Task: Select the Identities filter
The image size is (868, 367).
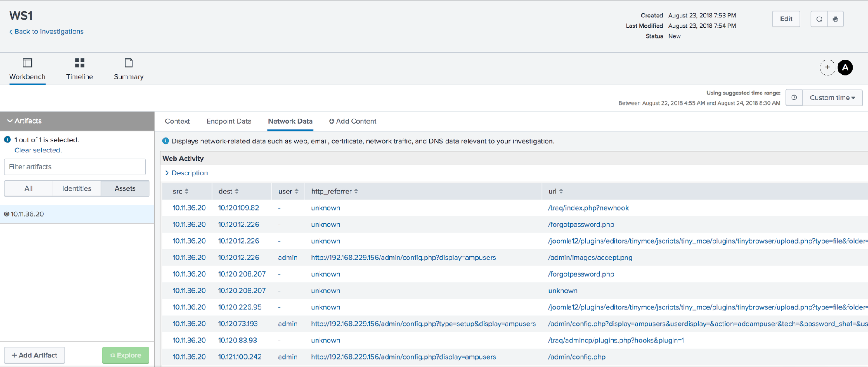Action: coord(77,188)
